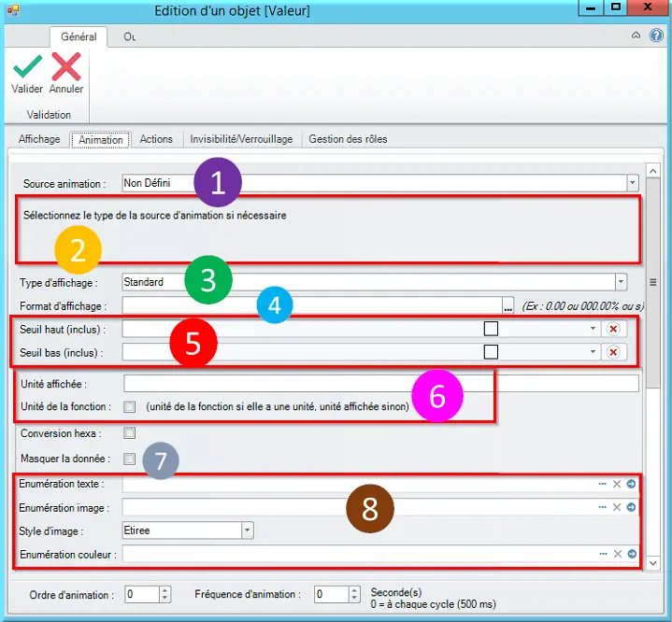The image size is (672, 622).
Task: Expand the Source animation dropdown
Action: tap(632, 183)
